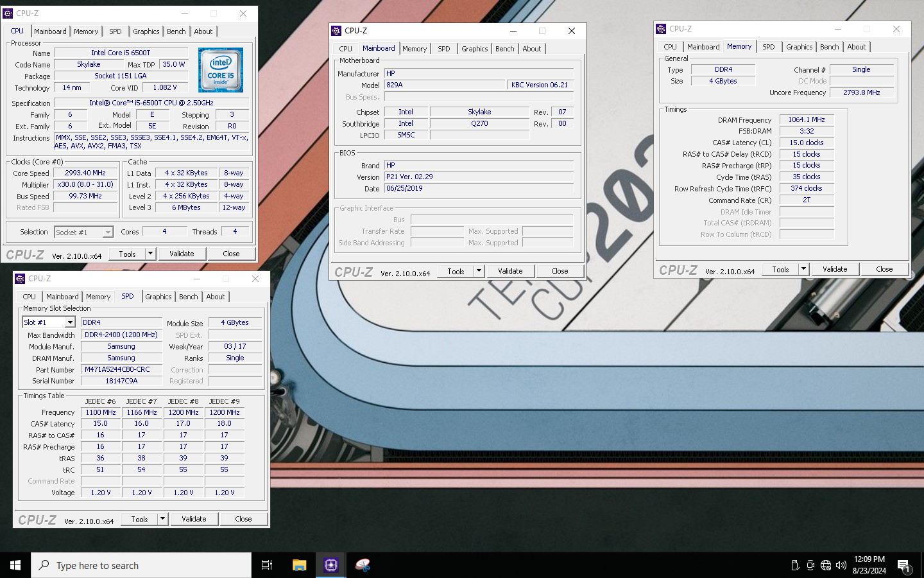Select SPD tab in Mainboard window
Viewport: 924px width, 578px height.
(x=444, y=49)
